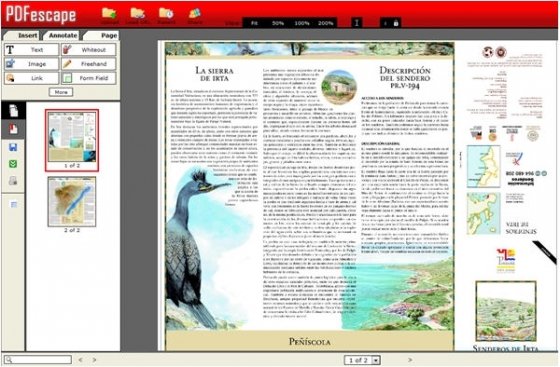
Task: Open the Recent files folder icon
Action: (x=166, y=13)
